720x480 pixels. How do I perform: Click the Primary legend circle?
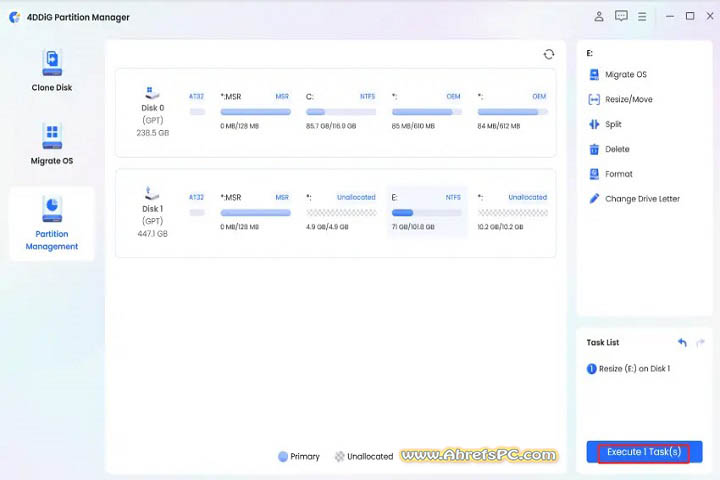coord(283,456)
